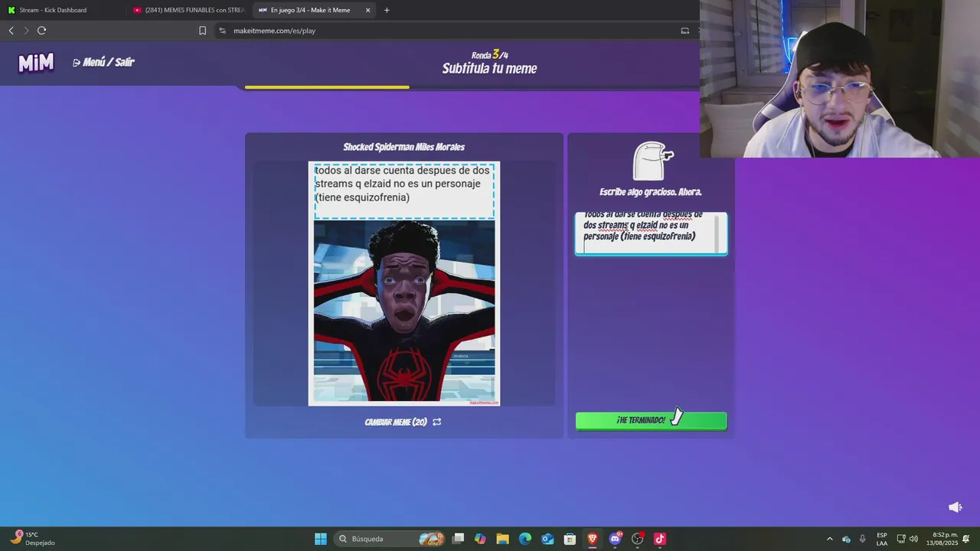The image size is (980, 551).
Task: Click the caption text box on the meme
Action: 404,190
